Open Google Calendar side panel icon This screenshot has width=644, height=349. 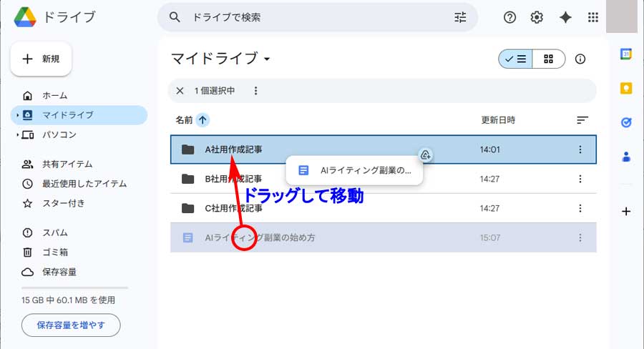pyautogui.click(x=626, y=54)
